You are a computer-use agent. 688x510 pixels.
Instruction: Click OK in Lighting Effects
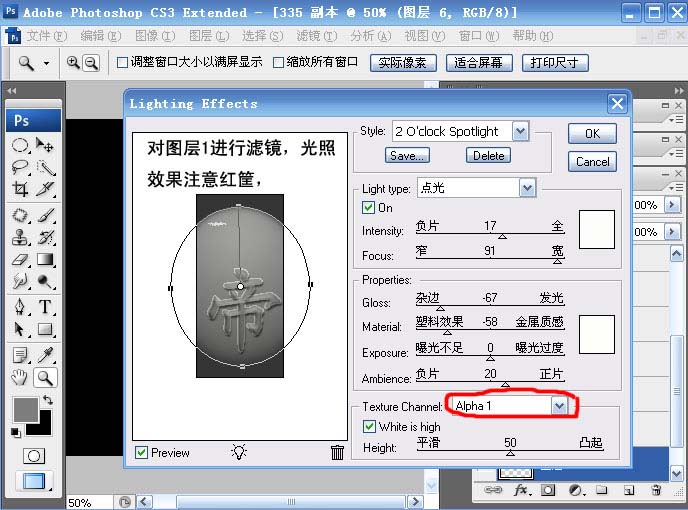pyautogui.click(x=592, y=133)
